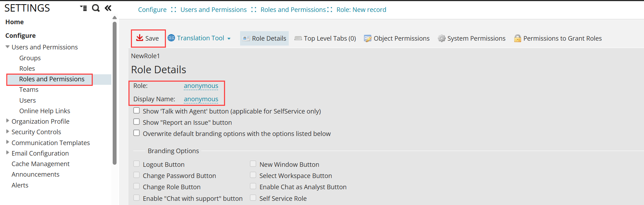Check Show "Report an Issue" button option

coord(136,122)
